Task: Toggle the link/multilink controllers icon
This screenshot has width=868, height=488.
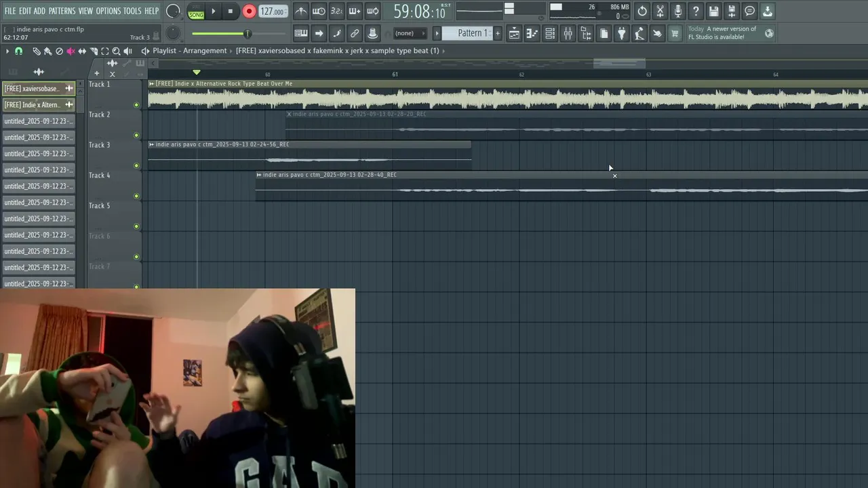Action: (355, 33)
